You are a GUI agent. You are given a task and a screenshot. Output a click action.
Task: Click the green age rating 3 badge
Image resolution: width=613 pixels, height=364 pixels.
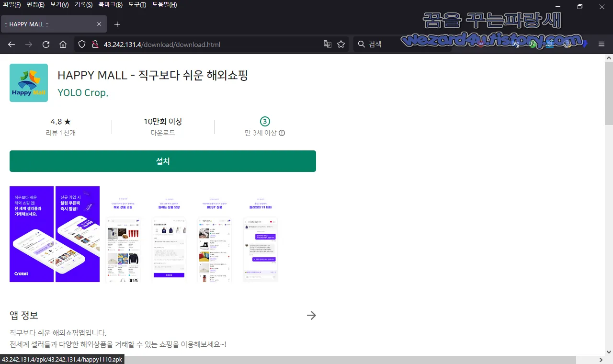[265, 121]
